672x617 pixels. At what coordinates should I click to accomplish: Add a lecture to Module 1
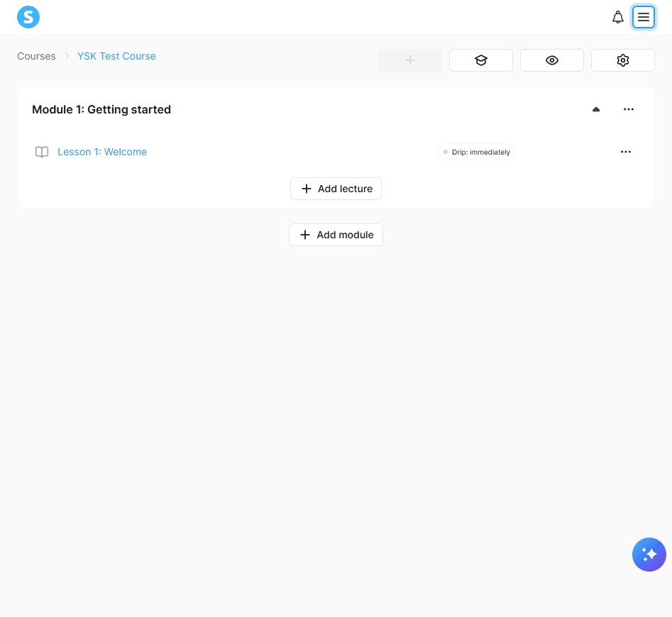click(x=336, y=189)
